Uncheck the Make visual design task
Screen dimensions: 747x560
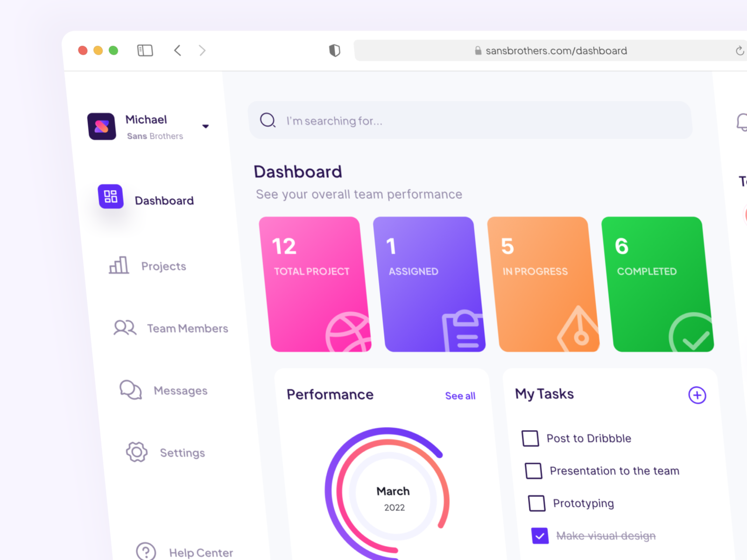click(x=540, y=536)
